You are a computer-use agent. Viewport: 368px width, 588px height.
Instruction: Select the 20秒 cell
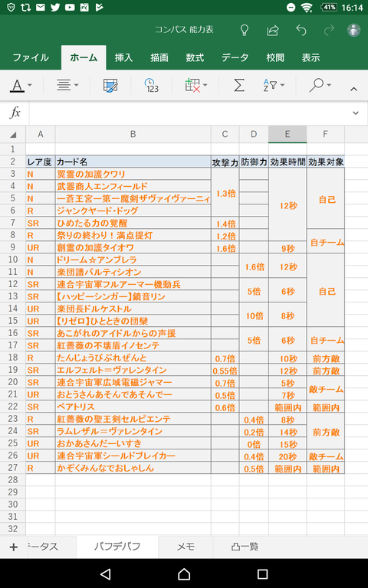[x=287, y=456]
